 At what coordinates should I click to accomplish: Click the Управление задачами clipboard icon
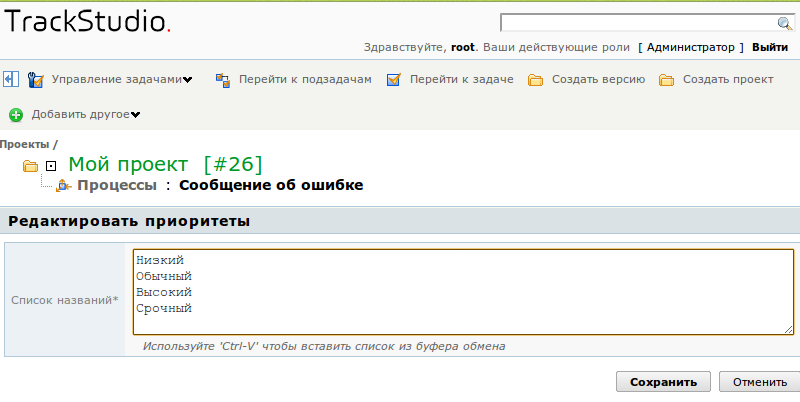point(36,80)
